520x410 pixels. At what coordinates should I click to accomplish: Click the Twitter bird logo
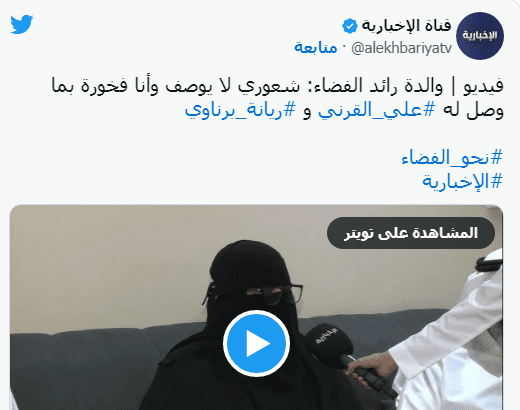(x=22, y=24)
